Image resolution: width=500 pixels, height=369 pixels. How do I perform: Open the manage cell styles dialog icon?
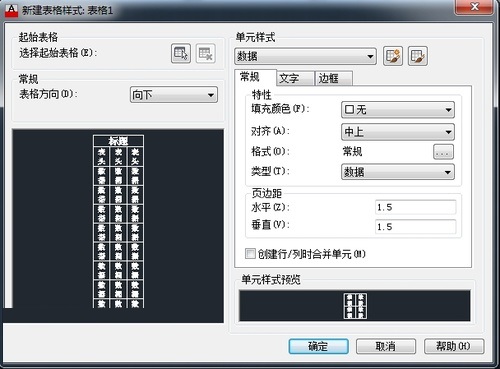pos(418,56)
